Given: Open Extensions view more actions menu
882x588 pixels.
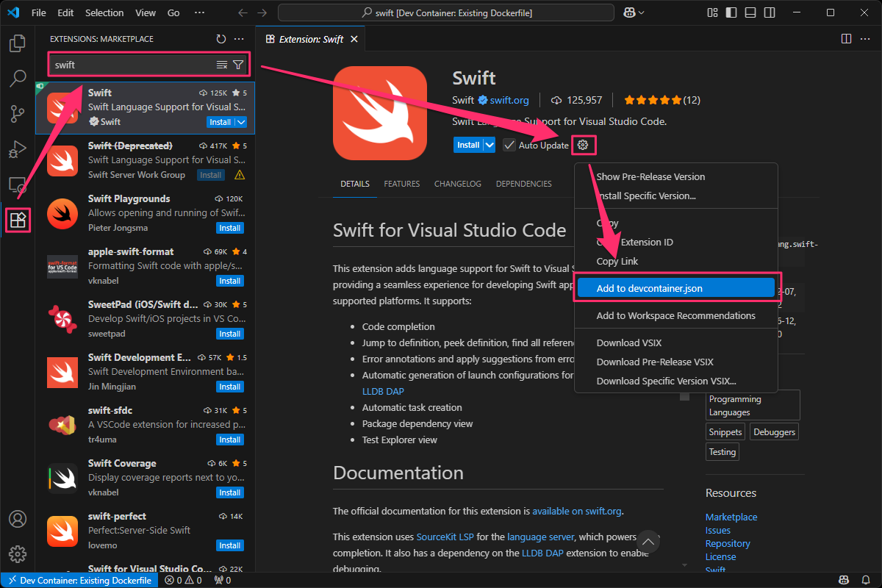Looking at the screenshot, I should click(239, 39).
